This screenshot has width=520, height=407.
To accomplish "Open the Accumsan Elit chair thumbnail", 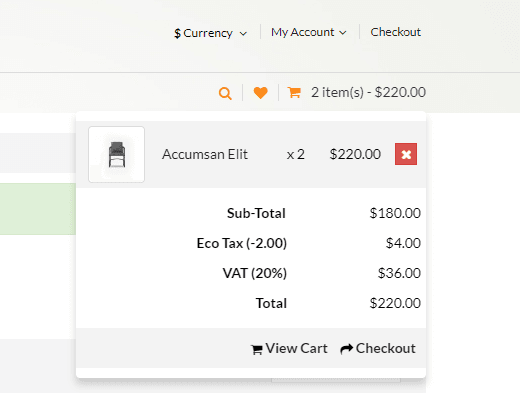I will pos(116,154).
